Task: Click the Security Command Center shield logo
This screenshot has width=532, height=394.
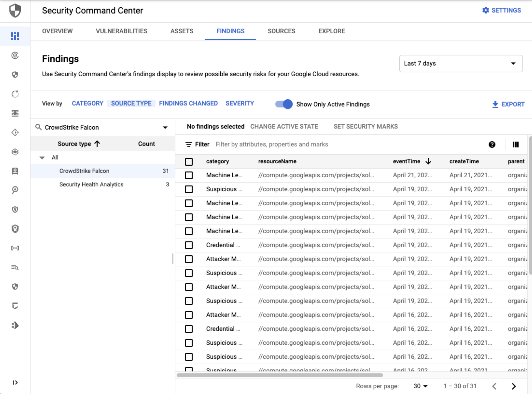Action: point(15,11)
